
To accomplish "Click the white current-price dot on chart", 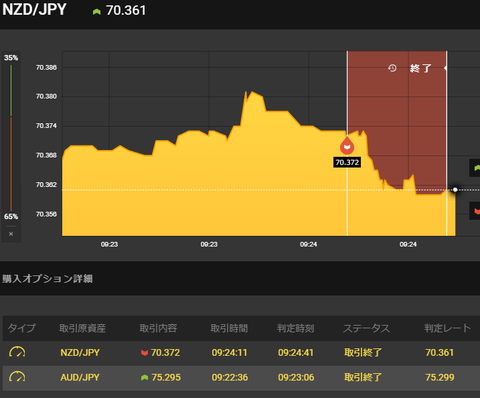I will pos(455,190).
